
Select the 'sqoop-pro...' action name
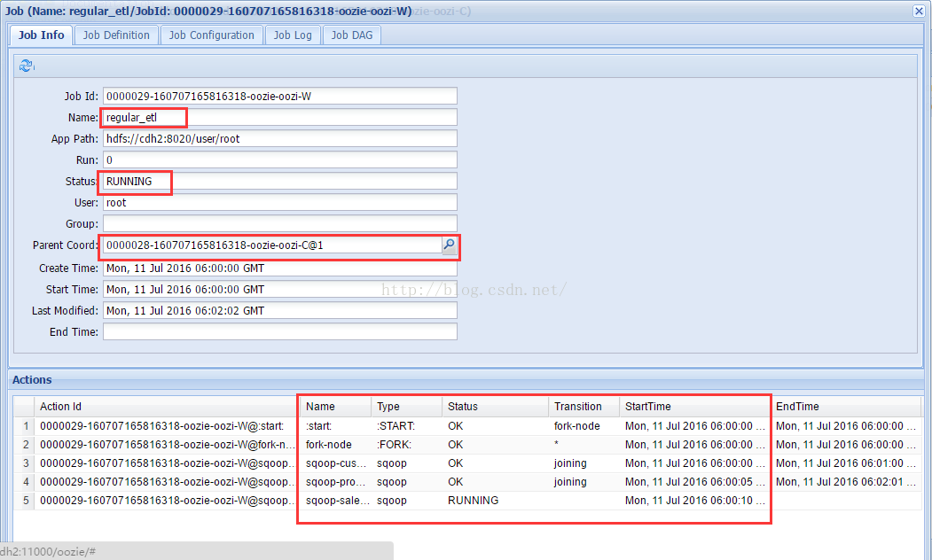pos(335,482)
